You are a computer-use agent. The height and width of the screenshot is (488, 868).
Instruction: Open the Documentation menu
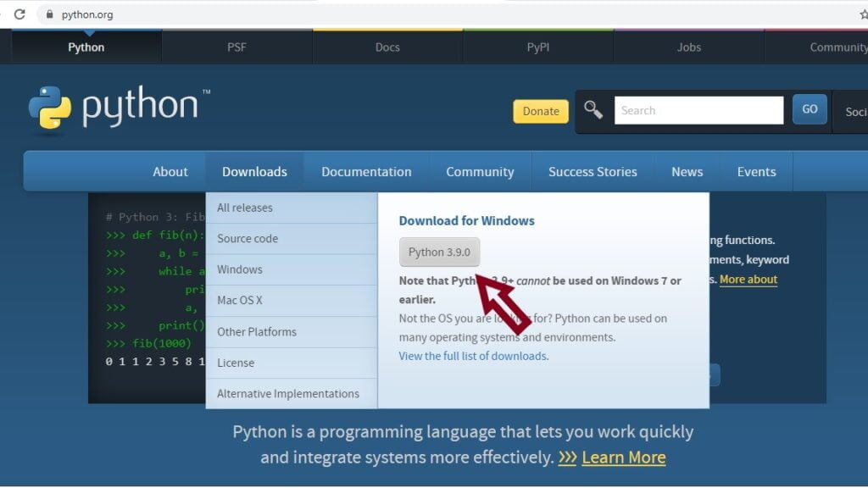[366, 171]
